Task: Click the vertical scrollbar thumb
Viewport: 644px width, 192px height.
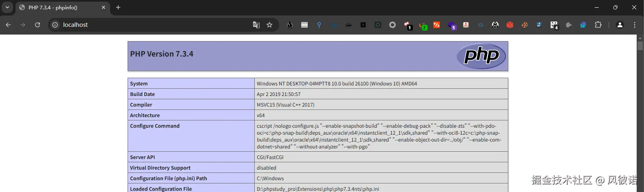Action: [x=640, y=46]
